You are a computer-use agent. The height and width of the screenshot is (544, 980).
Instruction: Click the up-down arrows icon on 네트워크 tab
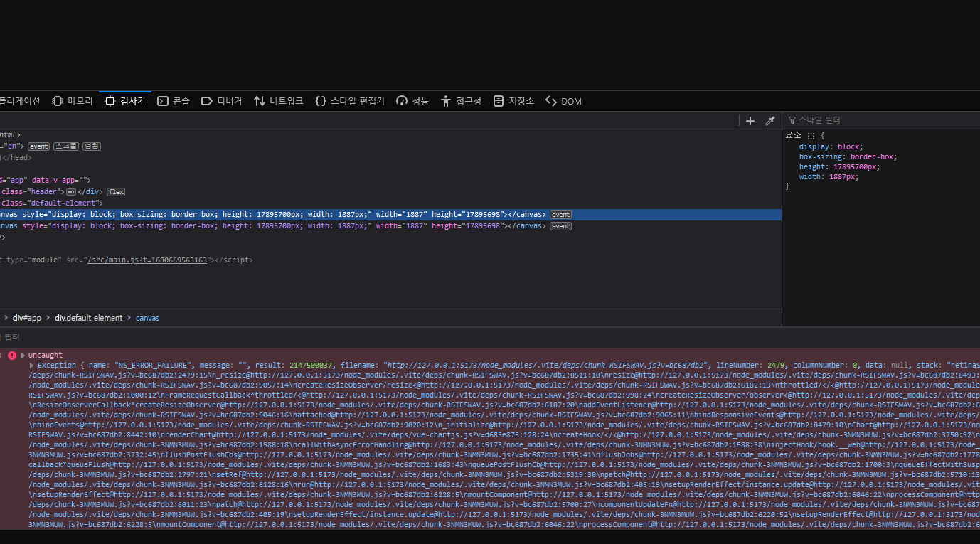pos(260,101)
